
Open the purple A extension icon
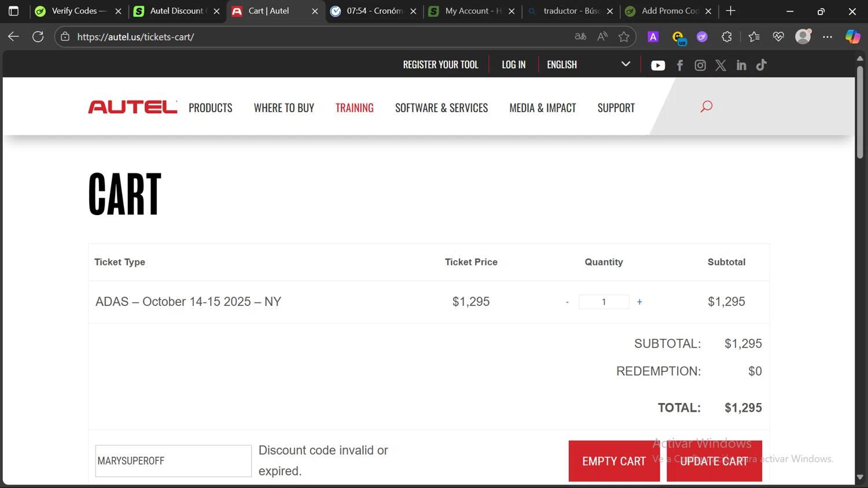point(653,36)
